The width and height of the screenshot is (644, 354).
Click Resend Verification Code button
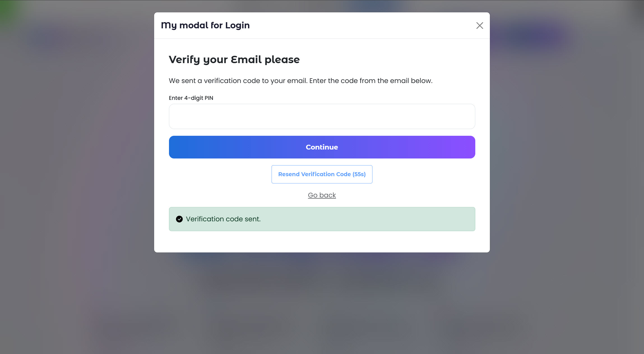click(322, 174)
